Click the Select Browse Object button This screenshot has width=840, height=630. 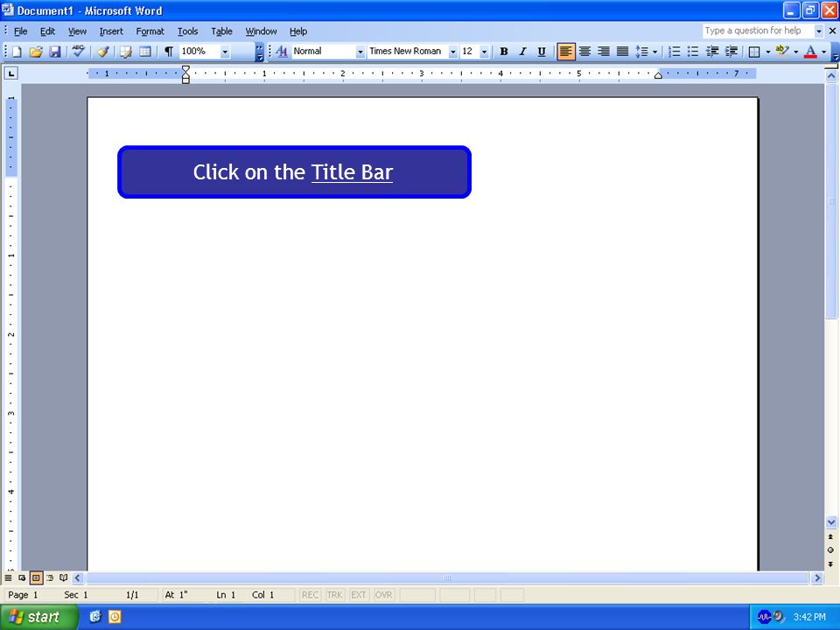click(831, 550)
